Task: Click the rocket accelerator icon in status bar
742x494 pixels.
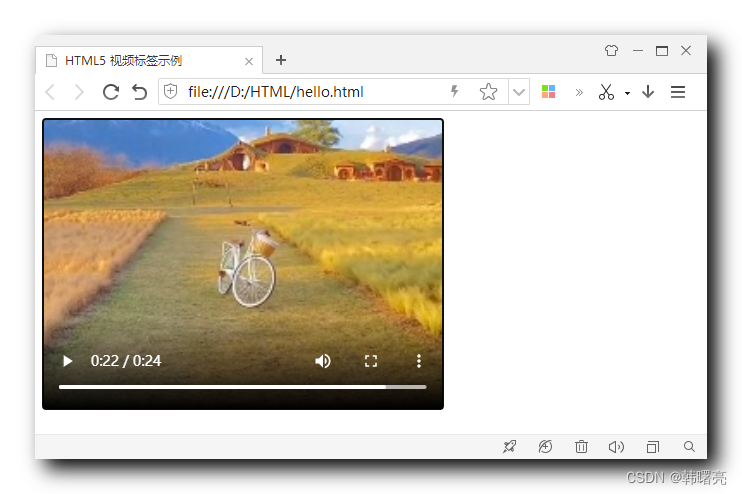Action: coord(510,447)
